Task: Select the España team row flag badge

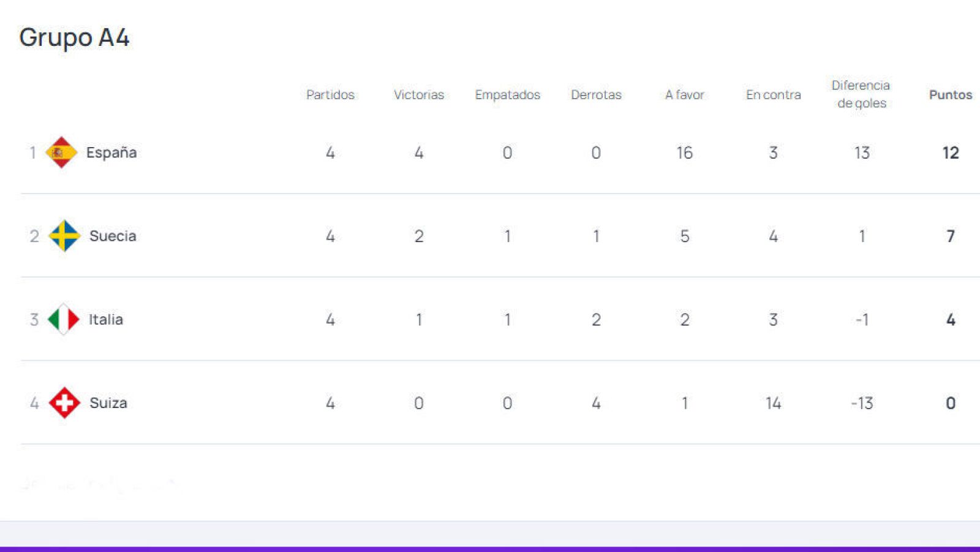Action: [62, 153]
